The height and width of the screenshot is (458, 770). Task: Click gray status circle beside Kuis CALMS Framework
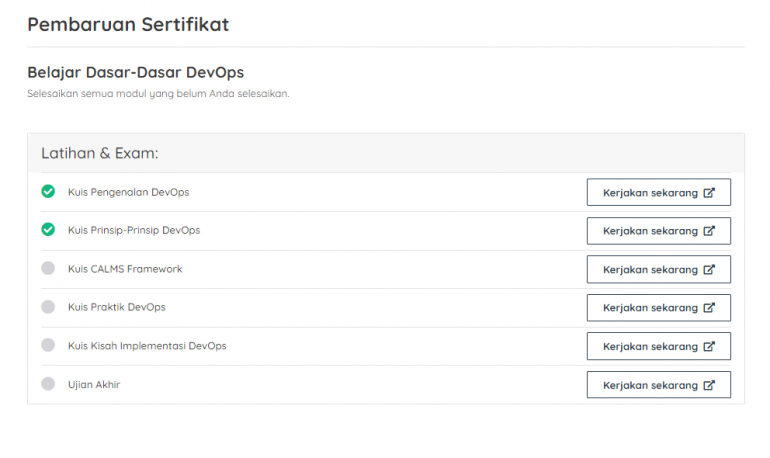point(48,268)
